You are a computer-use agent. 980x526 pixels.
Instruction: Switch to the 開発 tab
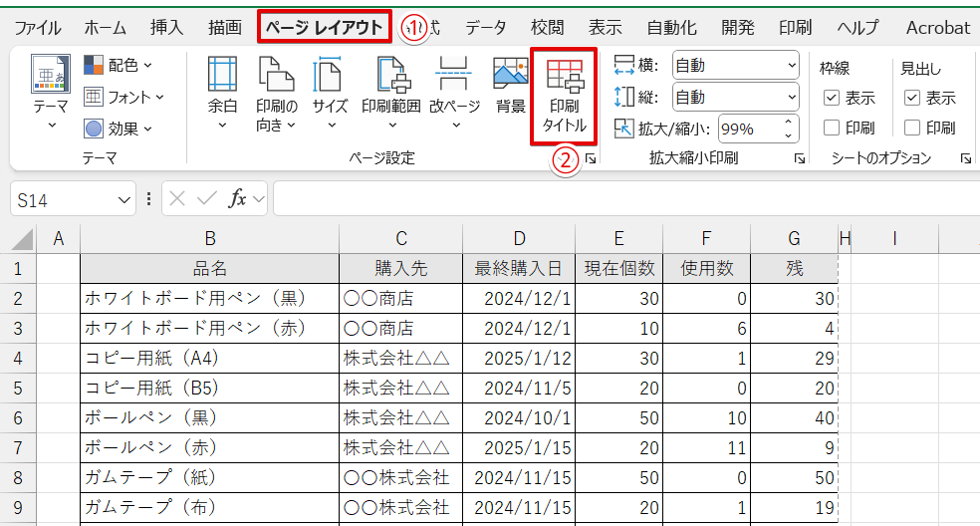coord(738,28)
